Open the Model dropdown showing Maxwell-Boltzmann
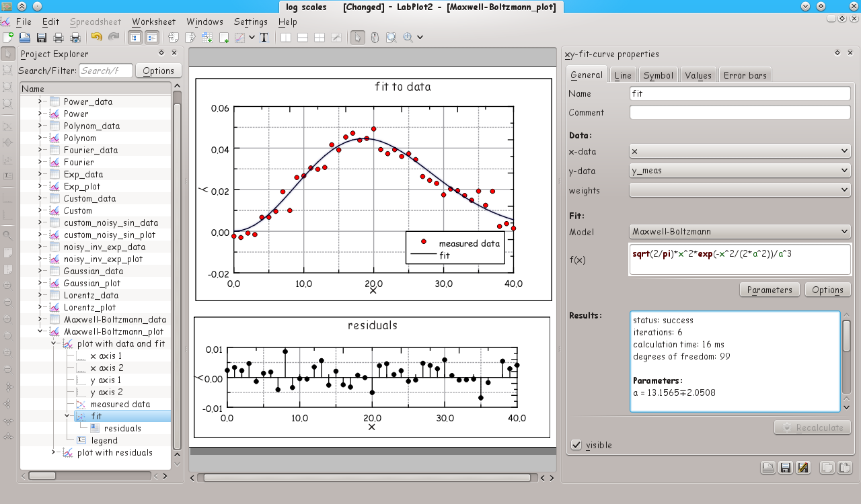 point(739,231)
